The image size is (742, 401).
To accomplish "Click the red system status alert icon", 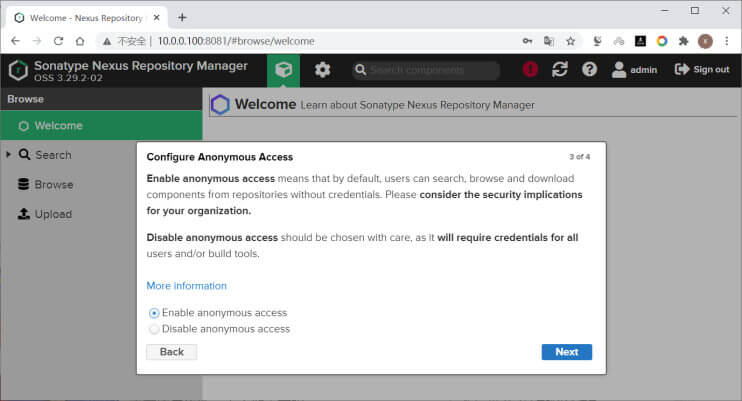I will [530, 70].
